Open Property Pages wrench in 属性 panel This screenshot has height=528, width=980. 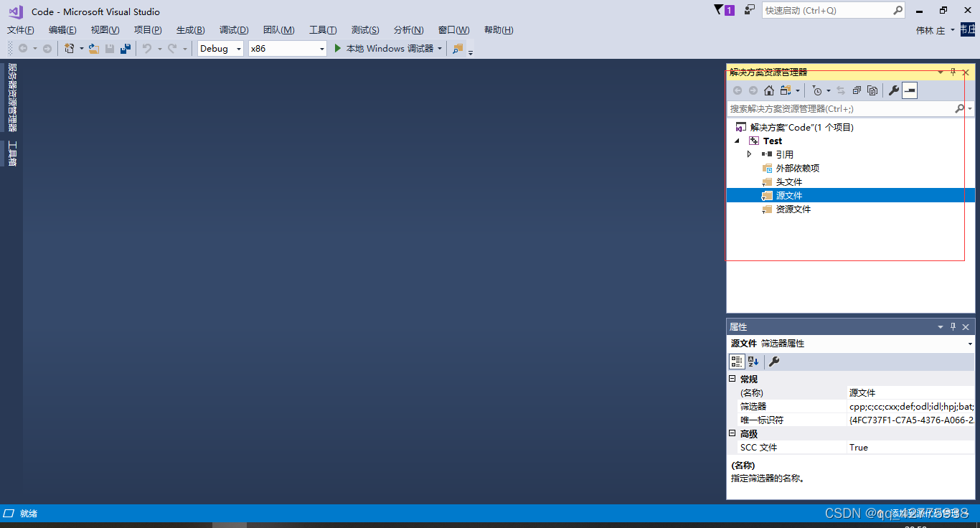coord(774,362)
